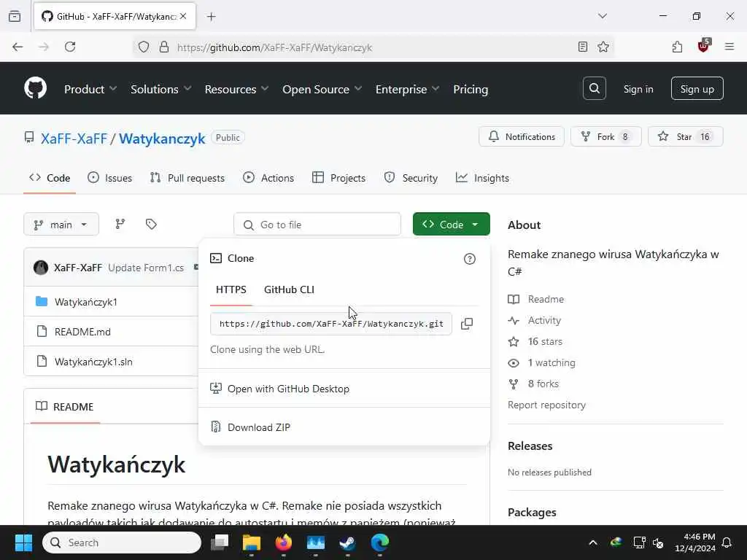Open the 16 stars link
The width and height of the screenshot is (747, 560).
pyautogui.click(x=545, y=341)
